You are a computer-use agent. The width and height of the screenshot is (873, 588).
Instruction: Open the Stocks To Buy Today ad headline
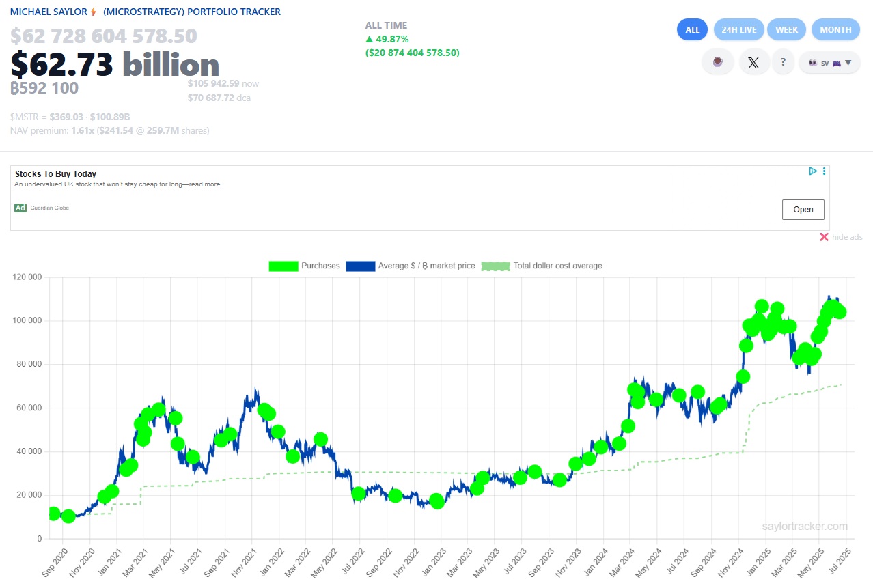[55, 174]
